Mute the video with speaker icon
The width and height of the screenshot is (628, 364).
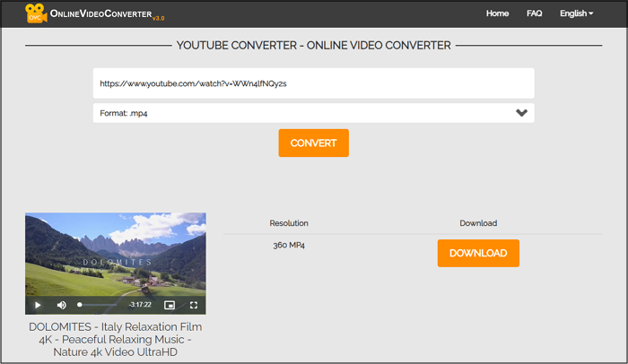click(x=61, y=305)
